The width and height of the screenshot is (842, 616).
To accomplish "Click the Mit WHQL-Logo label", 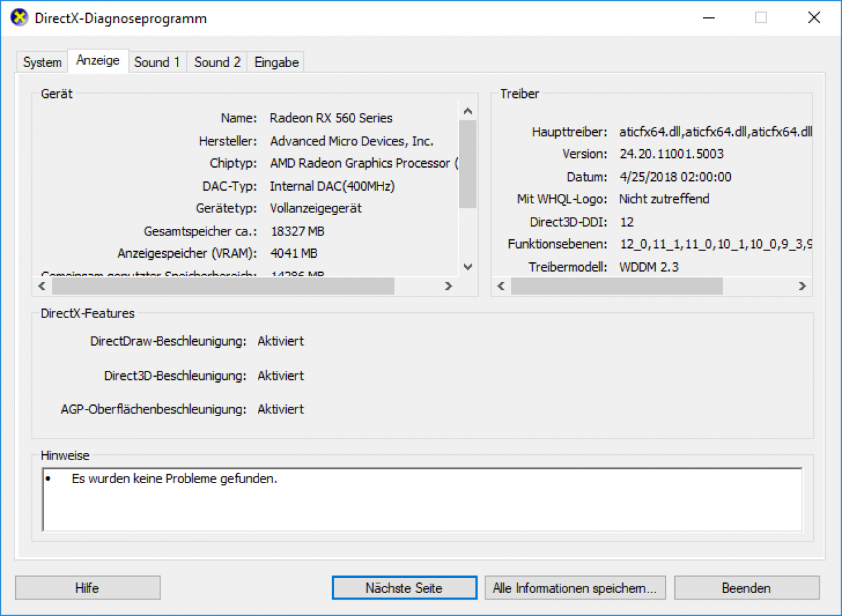I will point(562,199).
